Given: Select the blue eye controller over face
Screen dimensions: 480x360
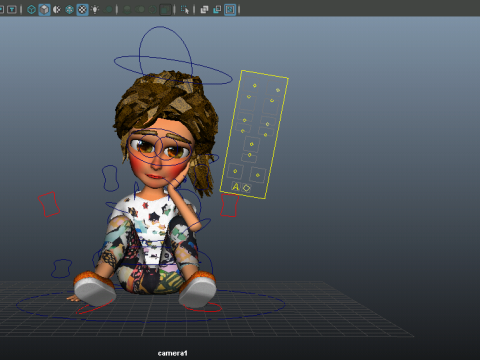Looking at the screenshot, I should point(159,148).
